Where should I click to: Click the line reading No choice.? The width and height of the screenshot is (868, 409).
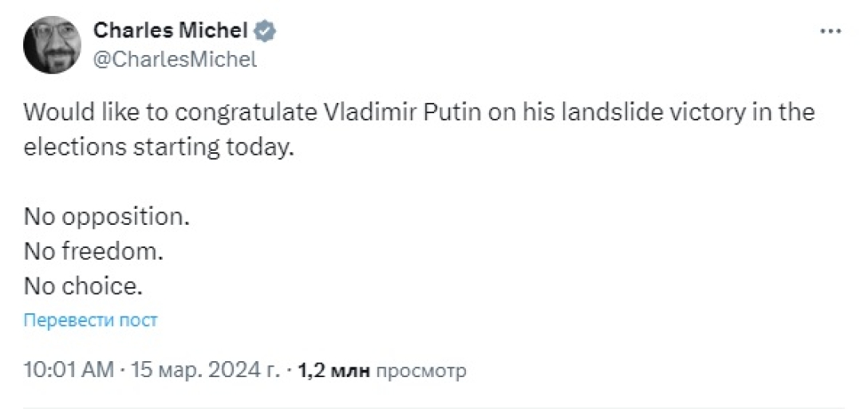pyautogui.click(x=83, y=285)
